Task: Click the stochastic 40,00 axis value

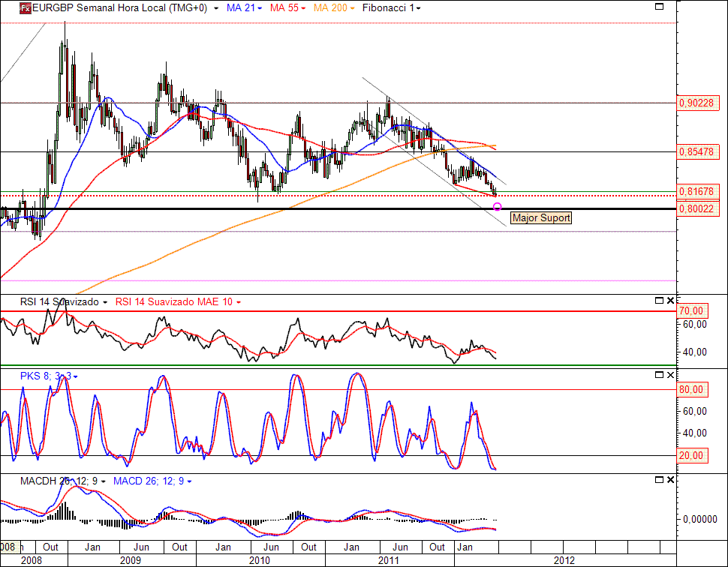Action: (x=694, y=433)
